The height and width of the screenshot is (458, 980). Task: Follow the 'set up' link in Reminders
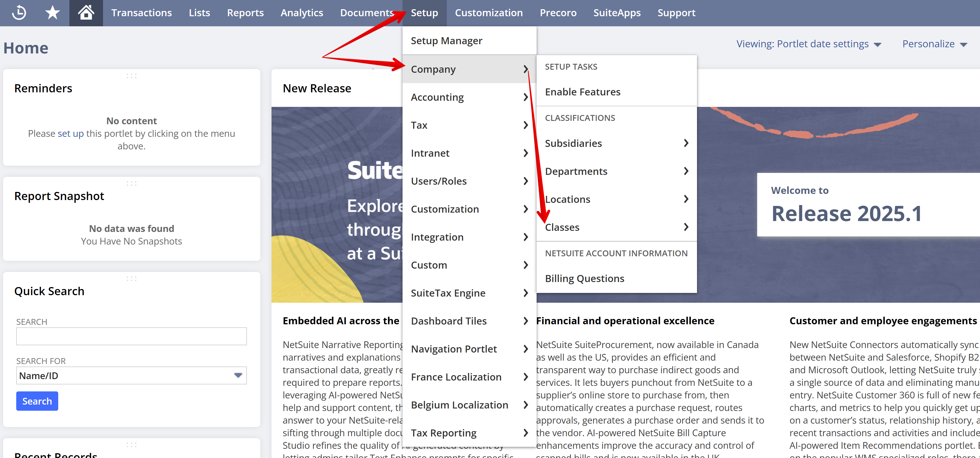70,133
